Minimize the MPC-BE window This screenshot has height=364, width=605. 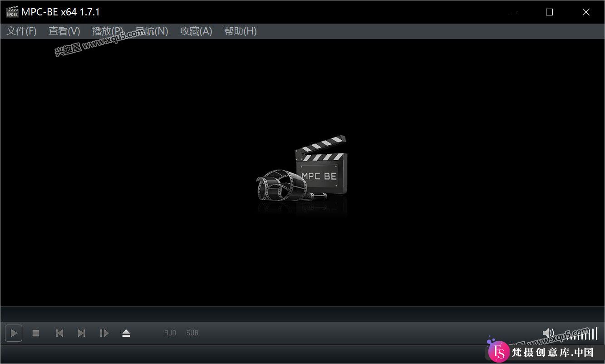click(x=512, y=12)
